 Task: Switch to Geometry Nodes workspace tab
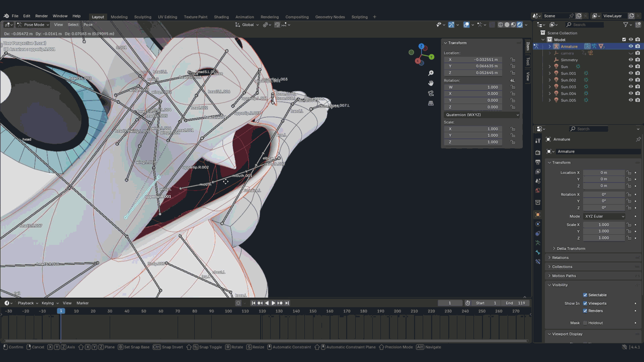tap(330, 17)
